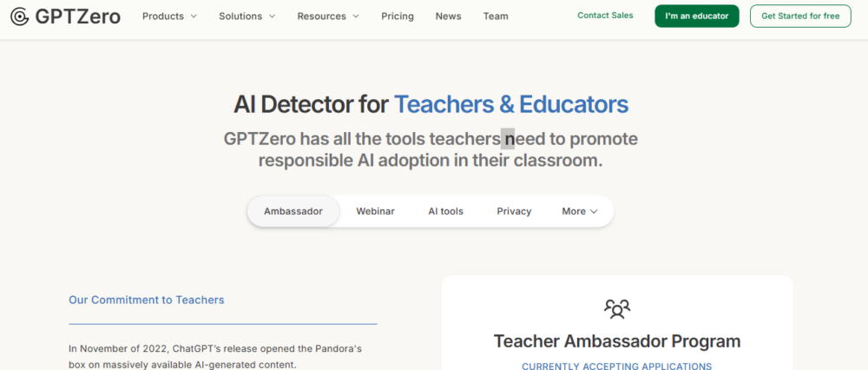Expand the Products dropdown menu

pos(169,16)
